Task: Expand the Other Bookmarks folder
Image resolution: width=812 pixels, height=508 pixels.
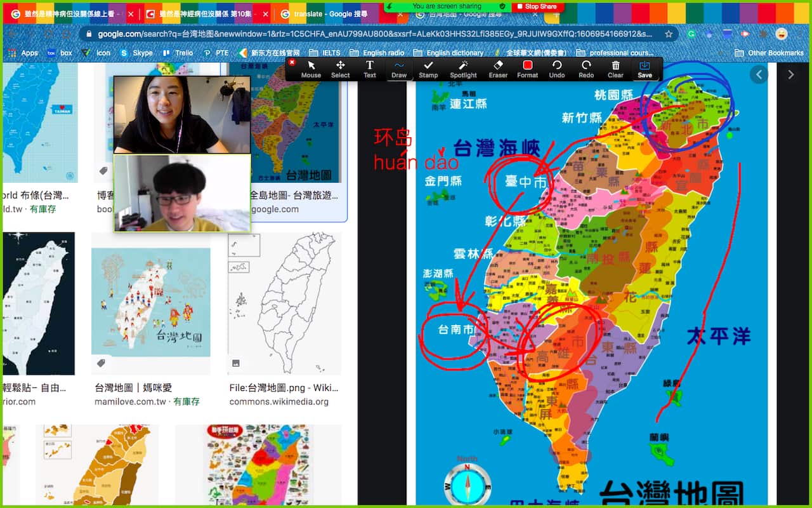Action: (x=769, y=53)
